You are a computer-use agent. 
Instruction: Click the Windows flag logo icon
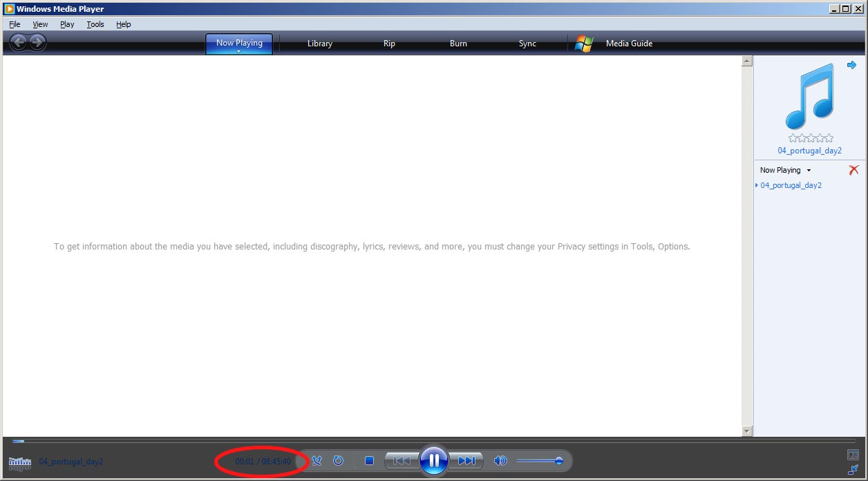[584, 44]
